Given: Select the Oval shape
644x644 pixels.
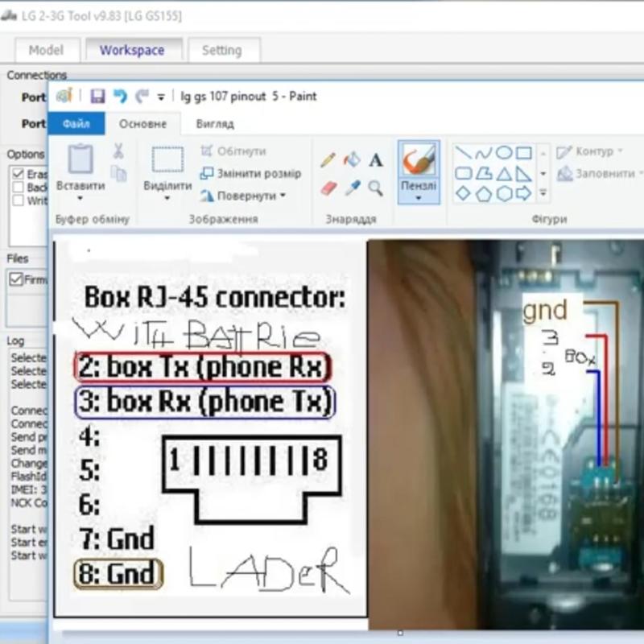Looking at the screenshot, I should [x=504, y=152].
